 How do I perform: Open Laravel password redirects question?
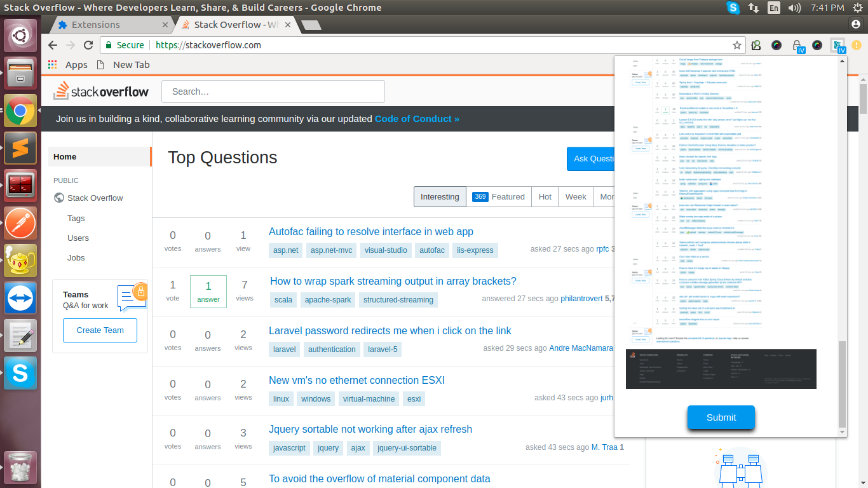tap(390, 330)
